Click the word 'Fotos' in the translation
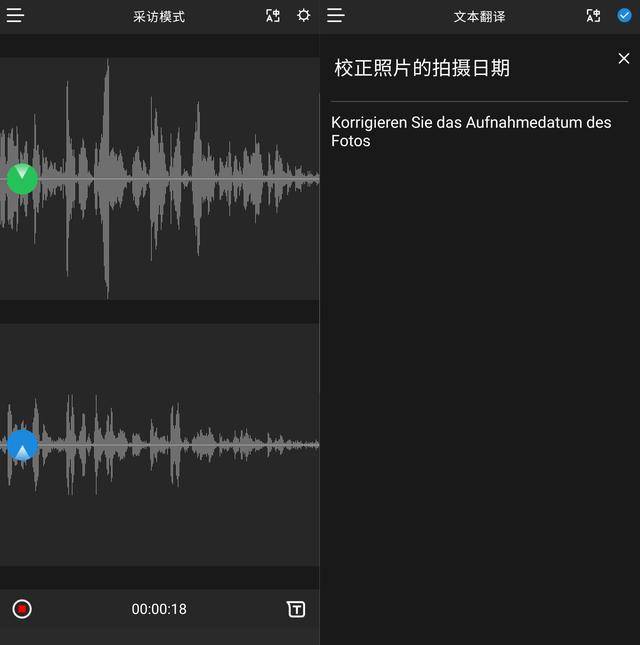Viewport: 640px width, 645px height. (351, 141)
